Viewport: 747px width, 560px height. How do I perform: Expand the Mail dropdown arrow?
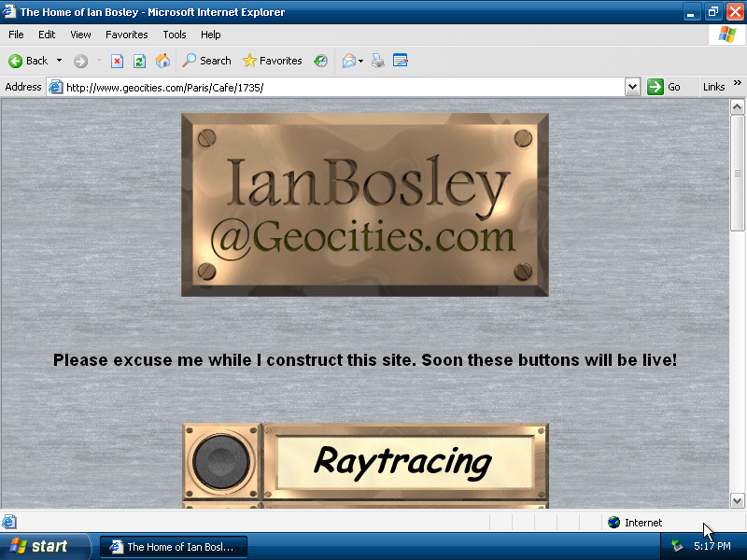click(x=360, y=61)
